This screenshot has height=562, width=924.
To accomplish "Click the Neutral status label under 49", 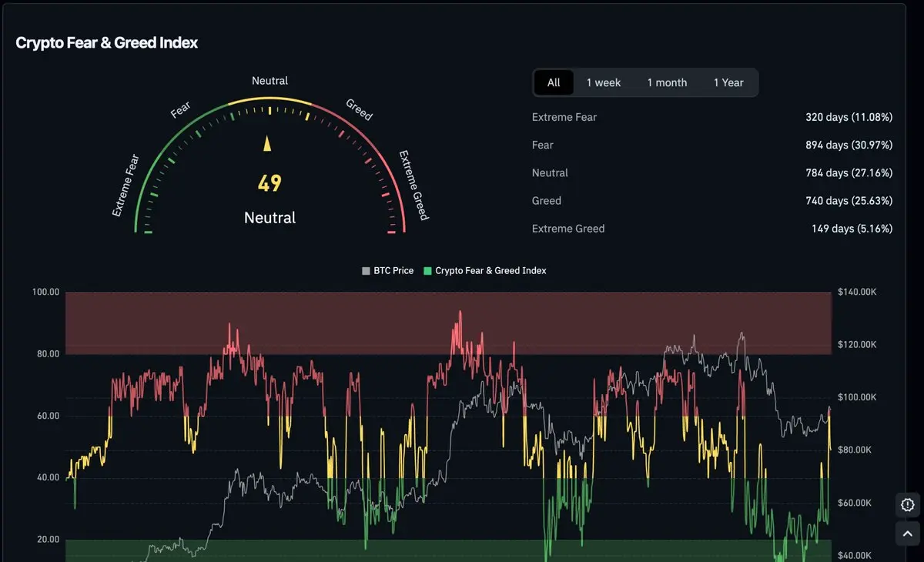I will pyautogui.click(x=269, y=218).
